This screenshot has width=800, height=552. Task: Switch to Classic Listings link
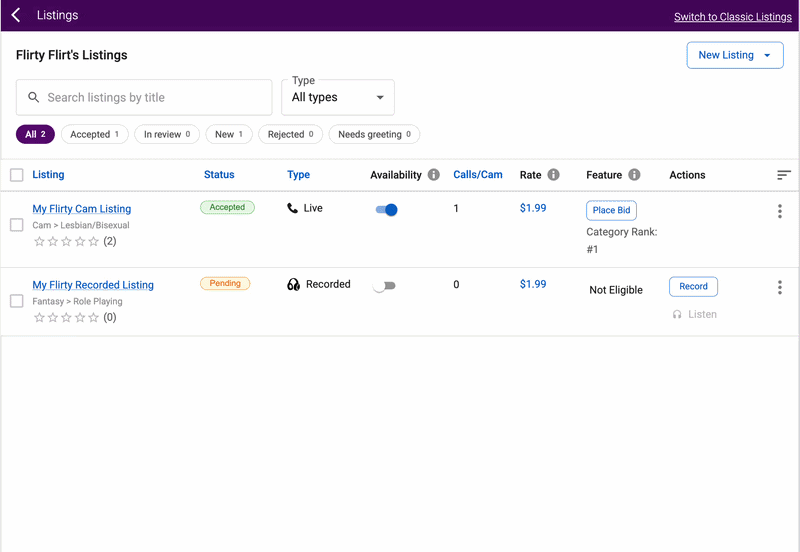coord(733,17)
